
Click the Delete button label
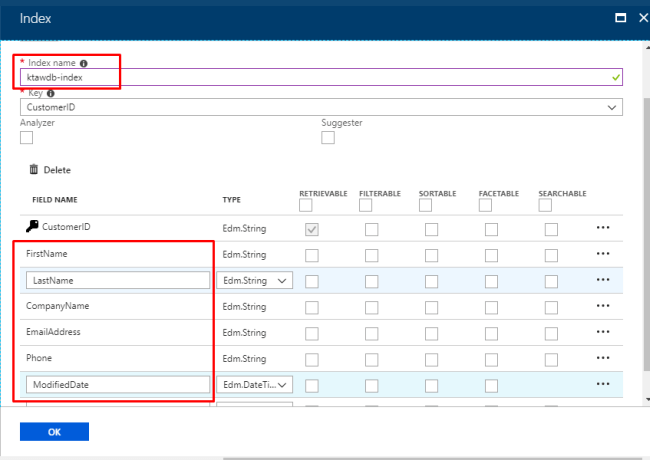tap(57, 170)
